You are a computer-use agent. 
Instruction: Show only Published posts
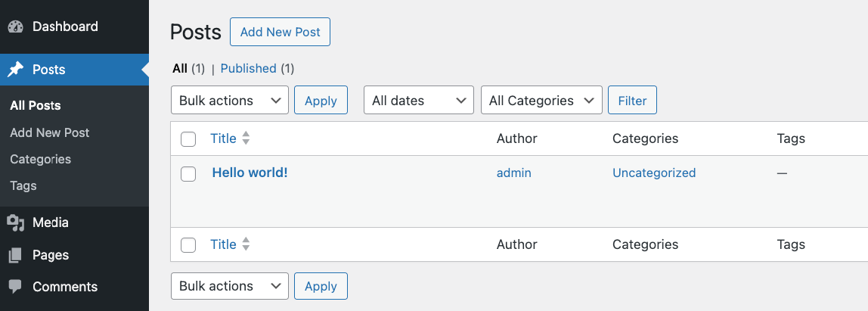(x=248, y=68)
